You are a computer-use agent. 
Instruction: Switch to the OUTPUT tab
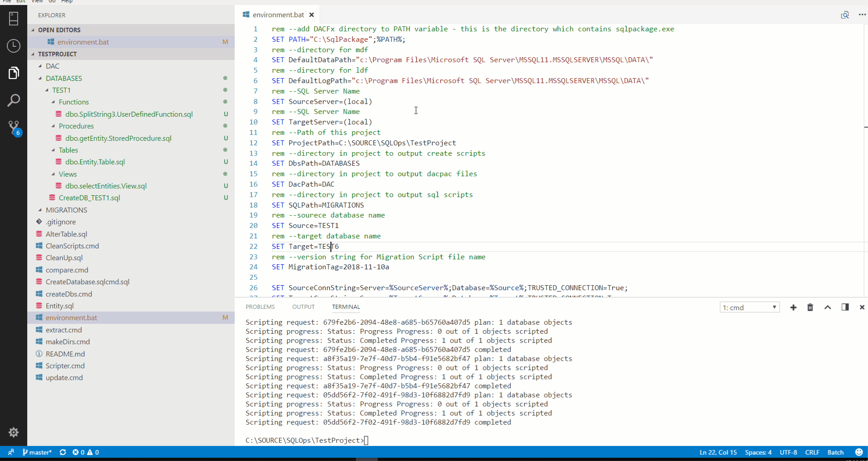point(303,307)
